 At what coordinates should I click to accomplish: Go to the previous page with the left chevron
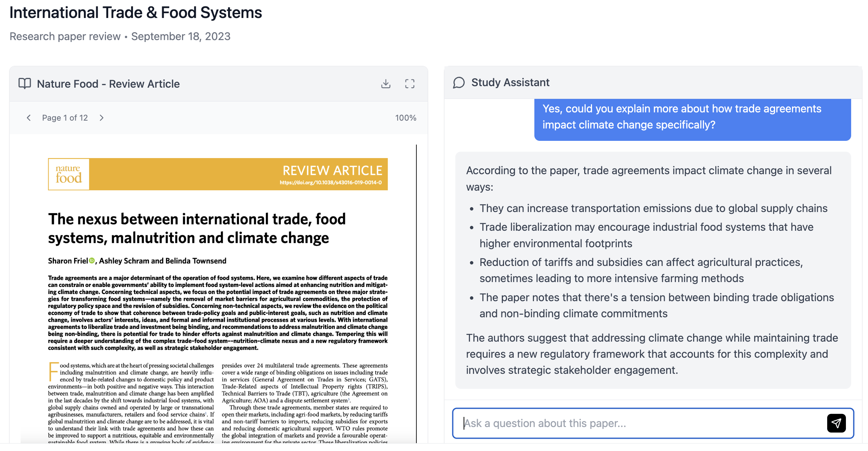[29, 117]
